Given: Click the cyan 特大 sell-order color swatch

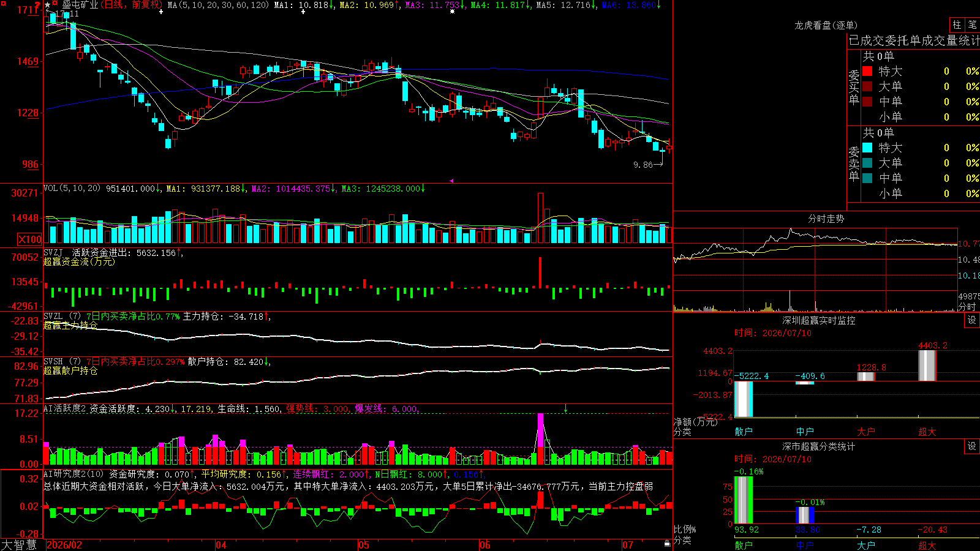Looking at the screenshot, I should point(867,148).
